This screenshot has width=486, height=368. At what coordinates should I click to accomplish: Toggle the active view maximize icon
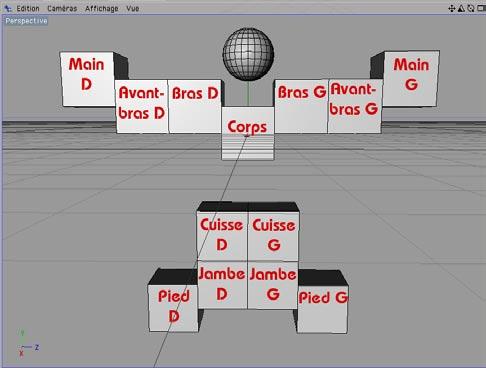coord(481,8)
